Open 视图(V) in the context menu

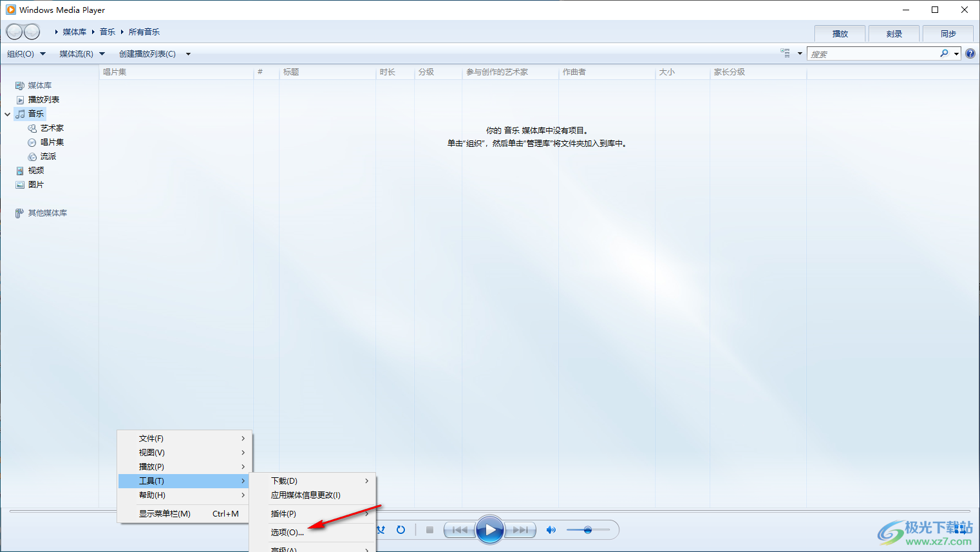184,453
